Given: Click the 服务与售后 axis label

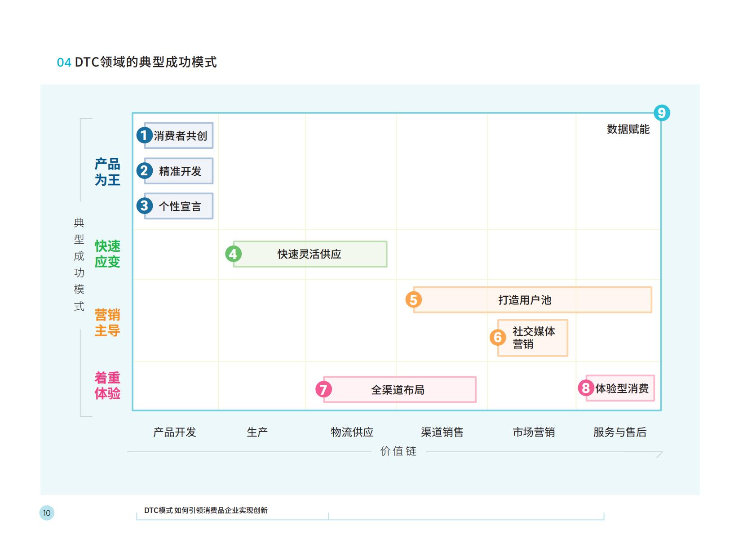Looking at the screenshot, I should 620,432.
